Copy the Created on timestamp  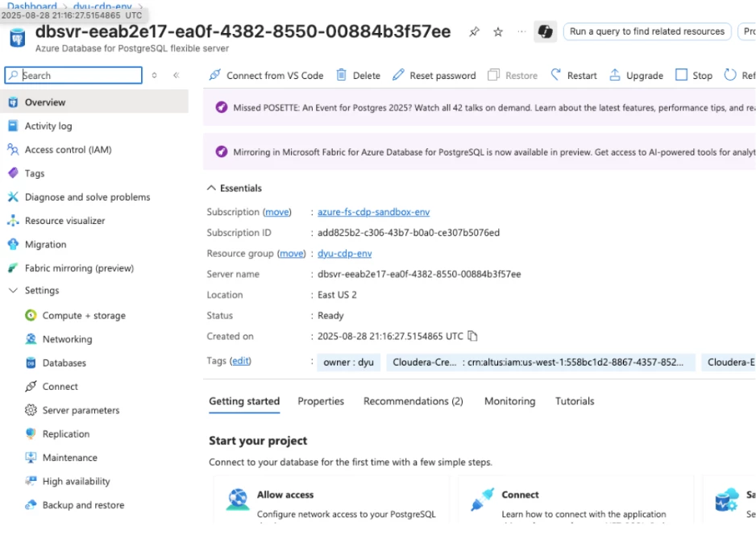pyautogui.click(x=472, y=336)
